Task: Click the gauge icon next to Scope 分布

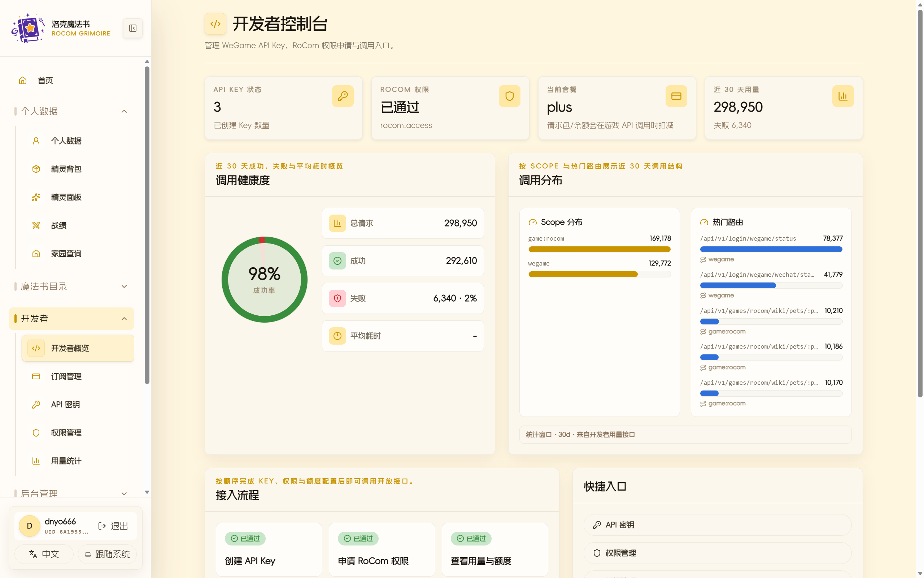Action: coord(533,222)
